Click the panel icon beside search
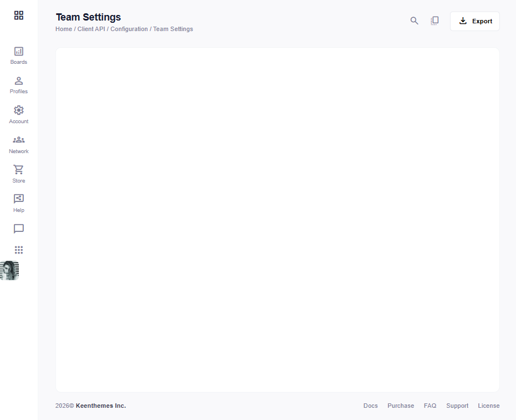 (435, 21)
